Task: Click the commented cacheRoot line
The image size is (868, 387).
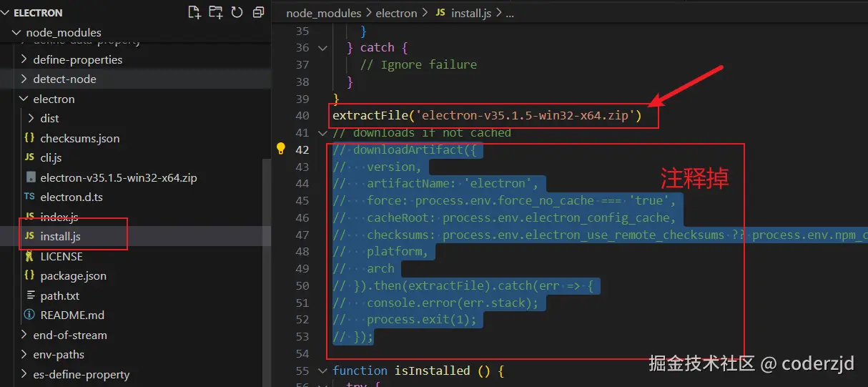Action: click(x=504, y=217)
